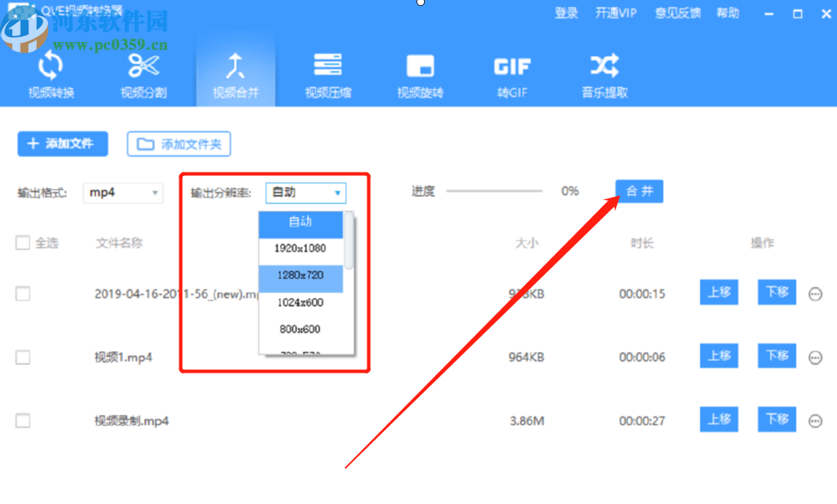Click the 添加文件 add files button
This screenshot has height=504, width=837.
click(62, 143)
